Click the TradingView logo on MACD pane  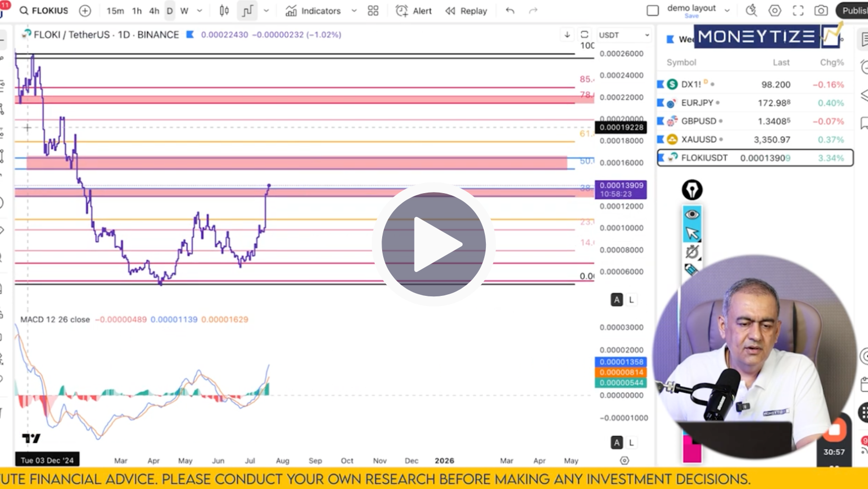pos(31,438)
